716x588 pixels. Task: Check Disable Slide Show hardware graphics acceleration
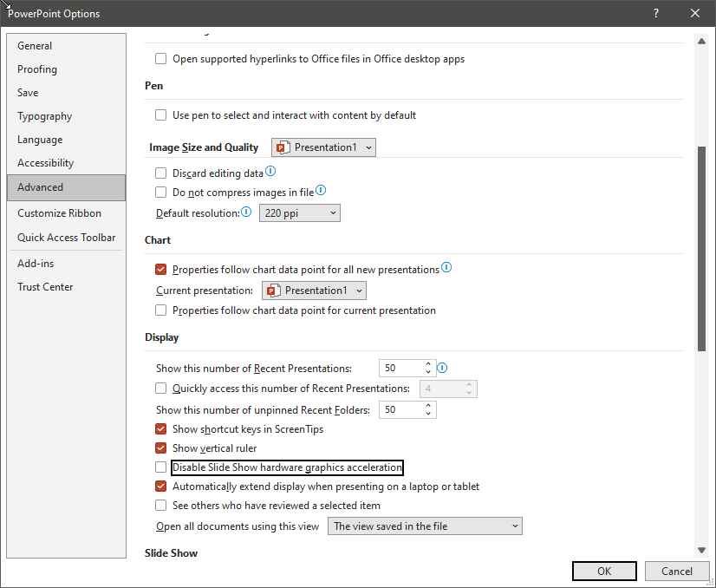160,467
